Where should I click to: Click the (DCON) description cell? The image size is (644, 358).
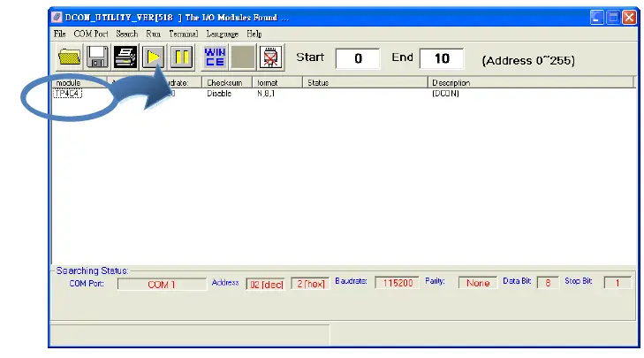(x=445, y=94)
